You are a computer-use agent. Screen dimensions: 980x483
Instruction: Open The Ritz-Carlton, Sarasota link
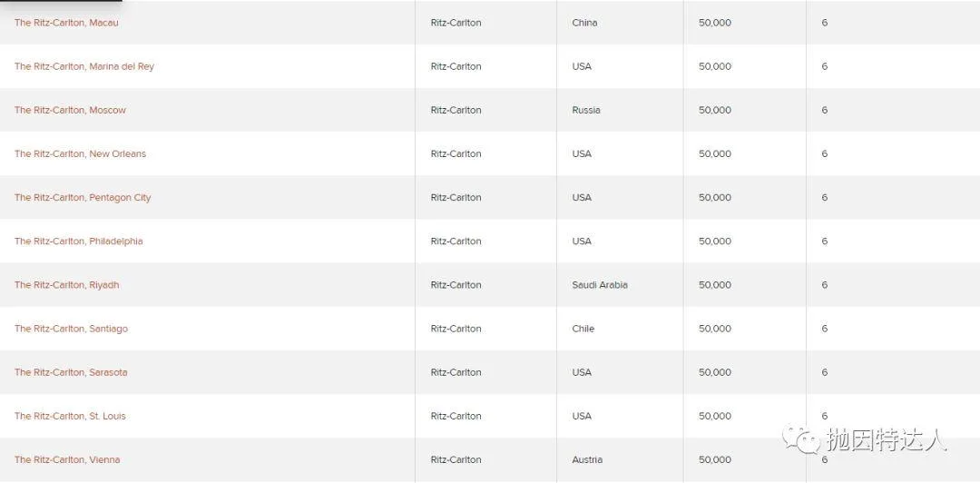71,373
